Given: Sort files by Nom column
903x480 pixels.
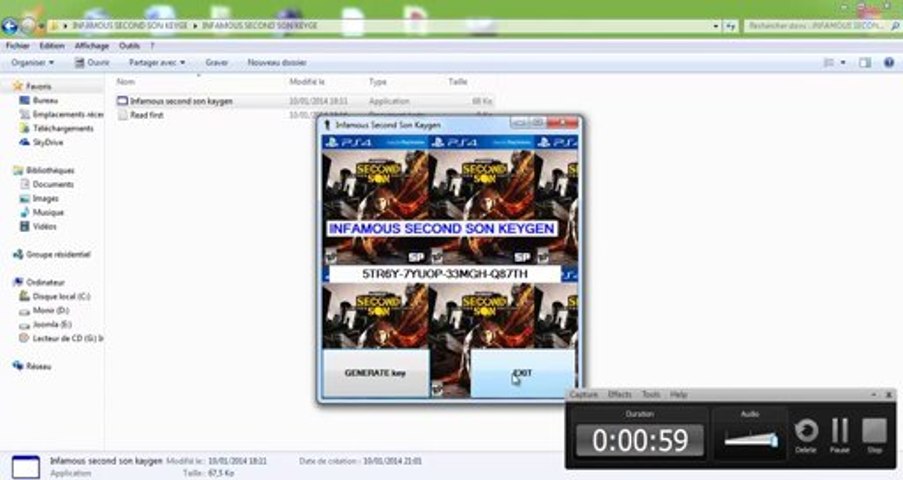Looking at the screenshot, I should coord(126,82).
